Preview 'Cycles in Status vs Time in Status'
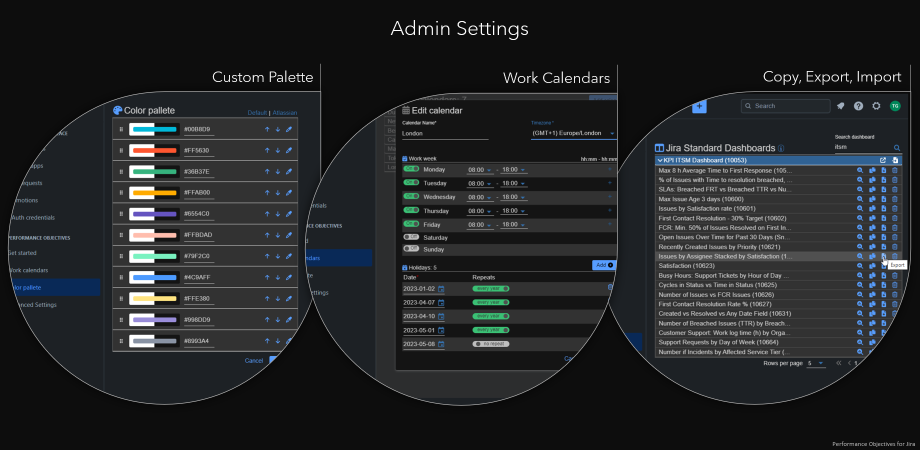This screenshot has width=920, height=450. click(860, 285)
